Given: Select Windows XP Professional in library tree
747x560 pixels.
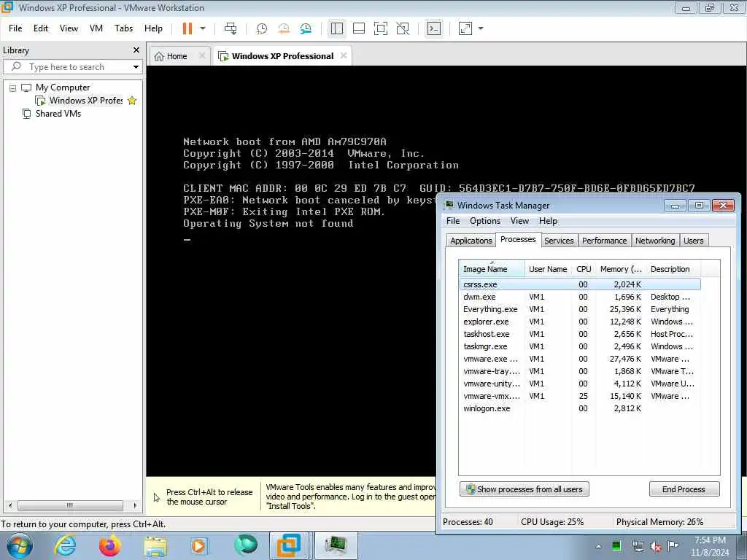Looking at the screenshot, I should (86, 101).
